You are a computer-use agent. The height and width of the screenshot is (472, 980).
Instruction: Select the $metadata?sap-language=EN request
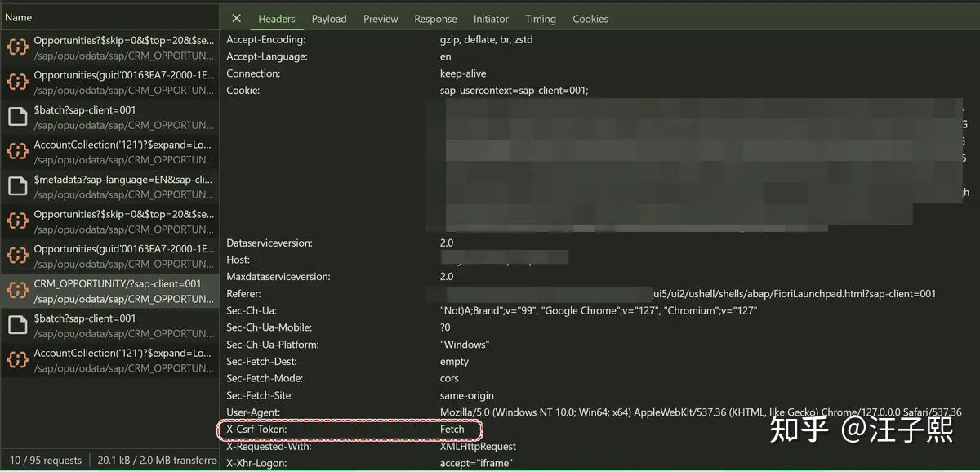109,186
